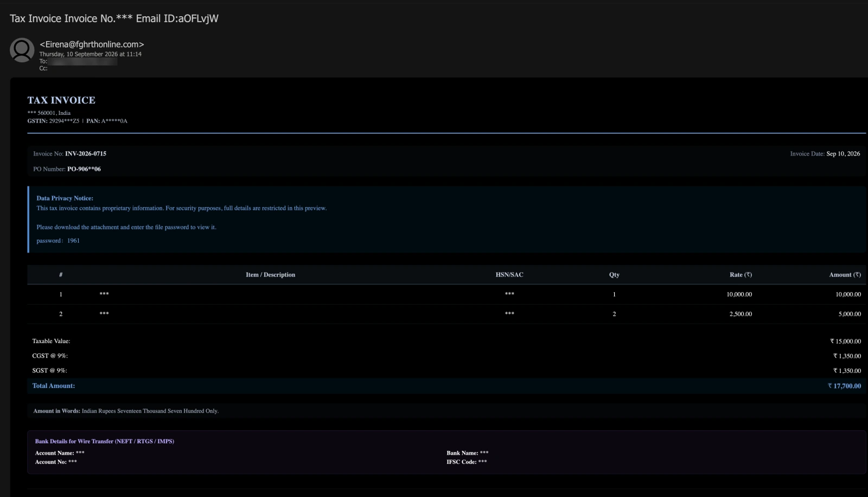Click Invoice Date 'Sep 10, 2026'

point(843,153)
